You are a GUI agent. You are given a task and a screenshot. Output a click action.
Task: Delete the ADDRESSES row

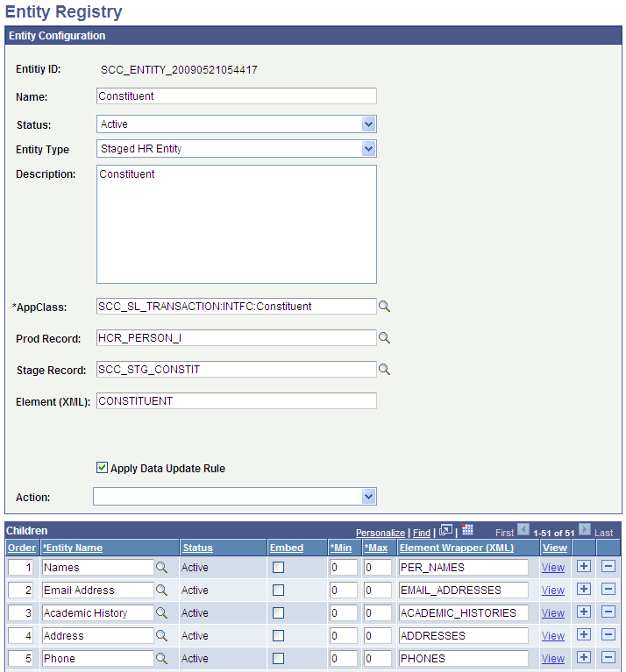(x=608, y=634)
